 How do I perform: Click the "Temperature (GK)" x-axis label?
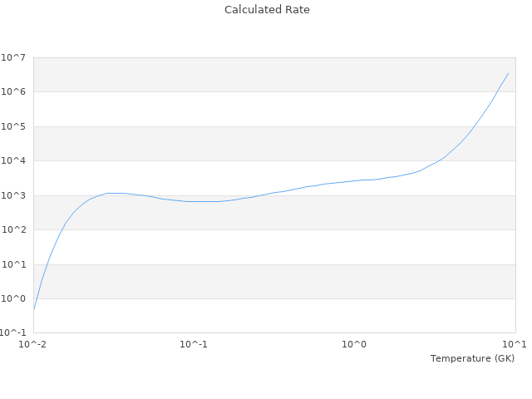pyautogui.click(x=472, y=358)
